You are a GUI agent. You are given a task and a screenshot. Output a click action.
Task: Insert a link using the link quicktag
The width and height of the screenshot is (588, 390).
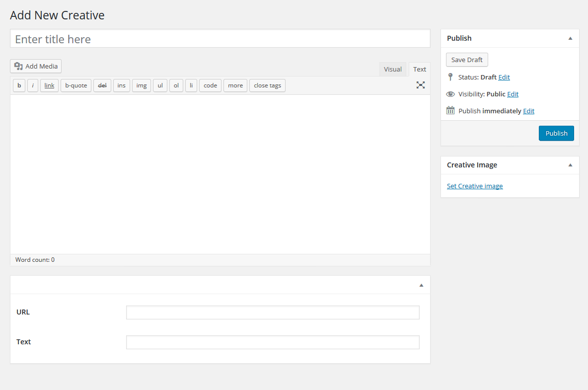coord(49,85)
